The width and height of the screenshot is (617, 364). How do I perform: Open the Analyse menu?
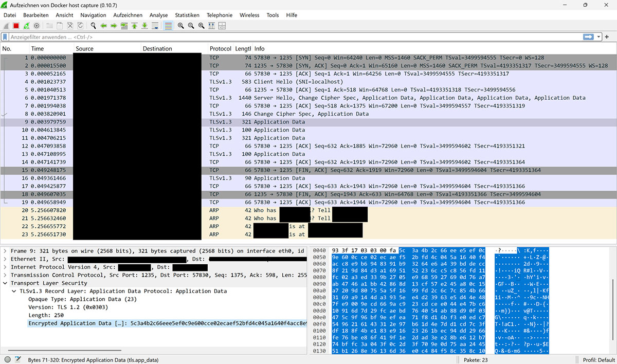coord(158,15)
